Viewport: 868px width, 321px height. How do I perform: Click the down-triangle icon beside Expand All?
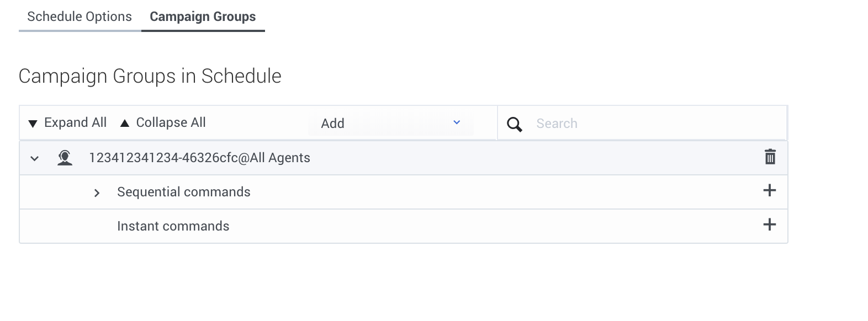[x=33, y=124]
